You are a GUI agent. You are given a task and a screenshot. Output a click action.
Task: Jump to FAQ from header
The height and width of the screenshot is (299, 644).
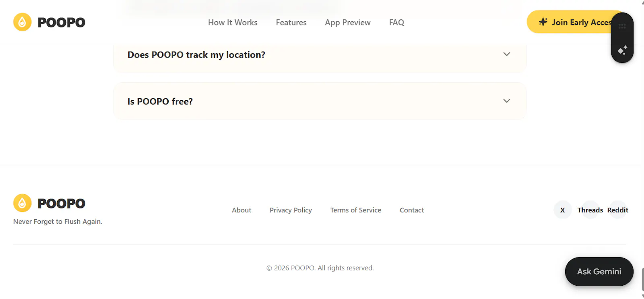coord(396,23)
